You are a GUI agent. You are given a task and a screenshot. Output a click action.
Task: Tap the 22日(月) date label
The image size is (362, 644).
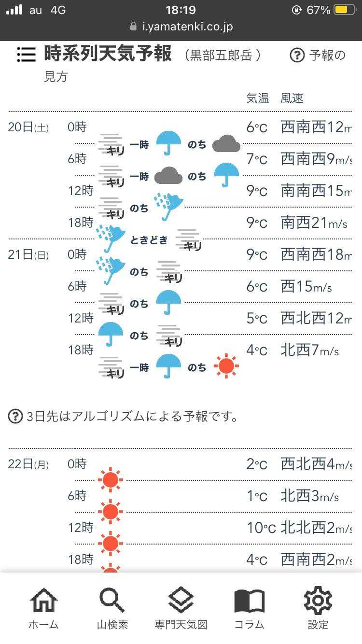[28, 464]
